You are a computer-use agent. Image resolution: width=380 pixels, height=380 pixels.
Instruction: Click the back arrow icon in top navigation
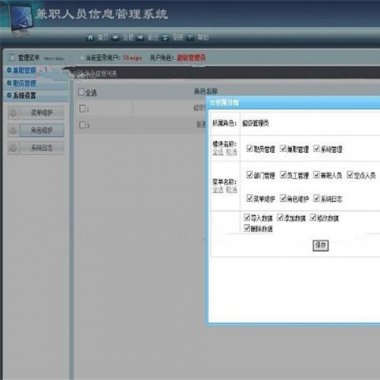(x=115, y=37)
